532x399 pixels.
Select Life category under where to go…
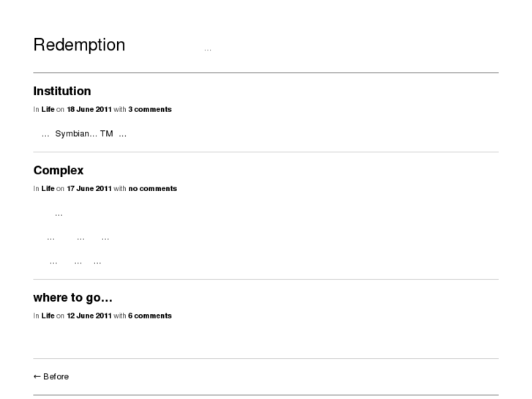pyautogui.click(x=48, y=316)
